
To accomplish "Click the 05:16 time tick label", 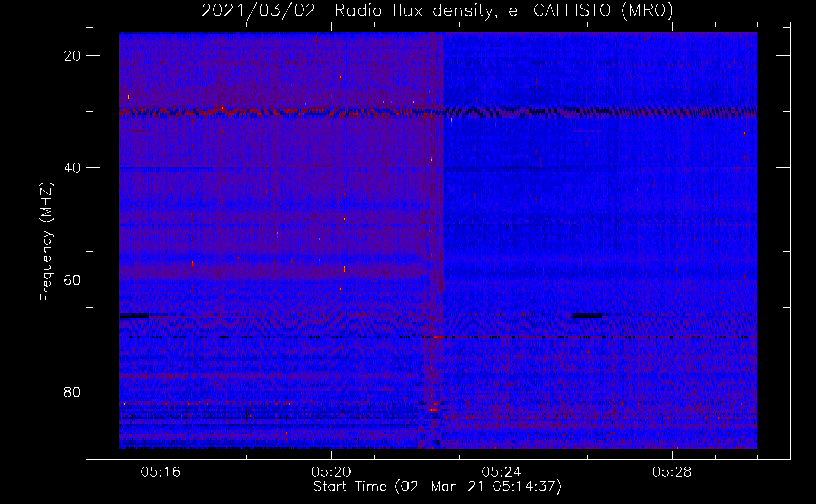I will coord(161,472).
